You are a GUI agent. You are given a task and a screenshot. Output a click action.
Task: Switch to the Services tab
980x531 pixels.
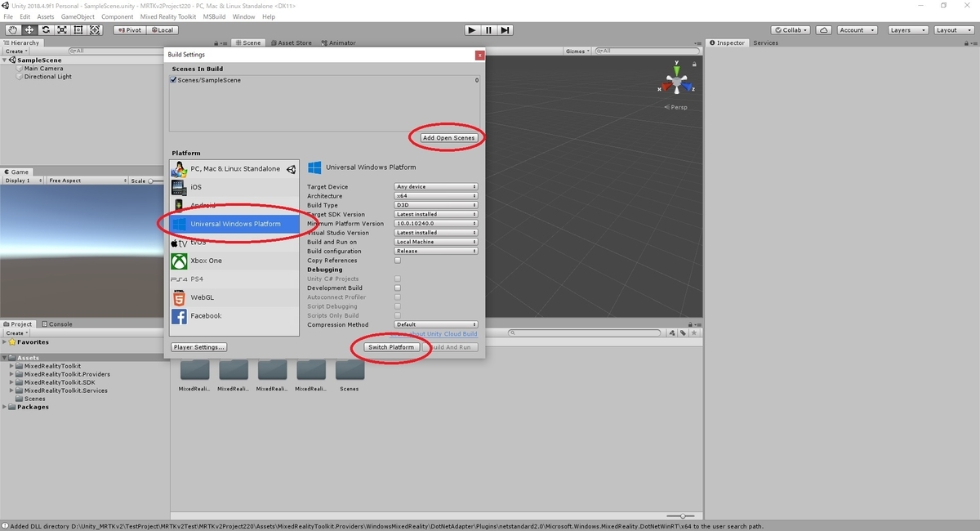766,42
